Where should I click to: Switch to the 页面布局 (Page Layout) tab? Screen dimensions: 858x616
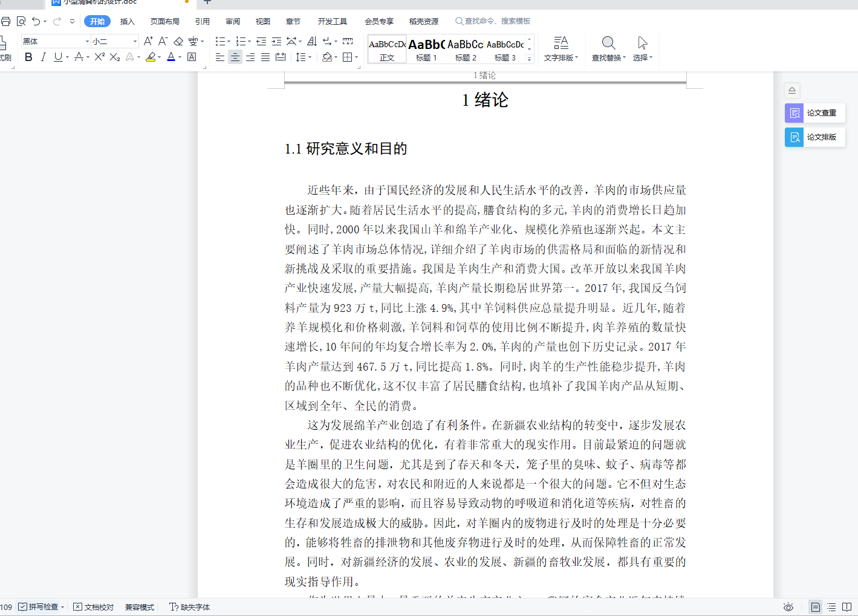(164, 21)
